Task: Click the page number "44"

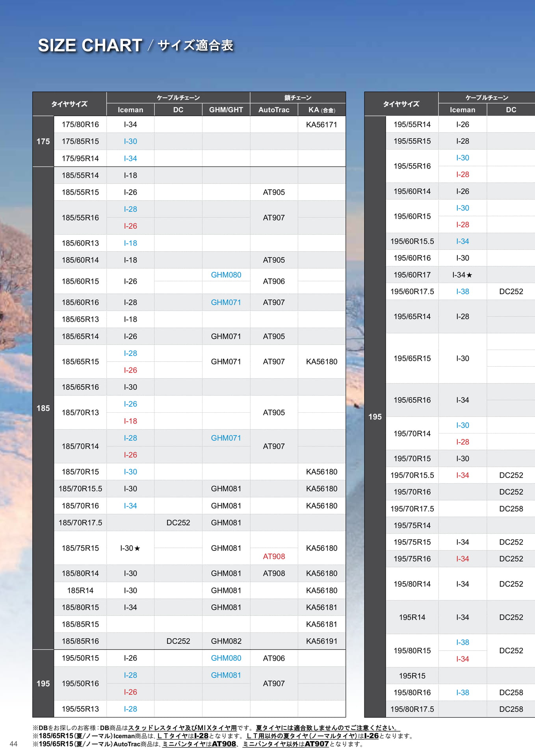Action: click(x=13, y=744)
